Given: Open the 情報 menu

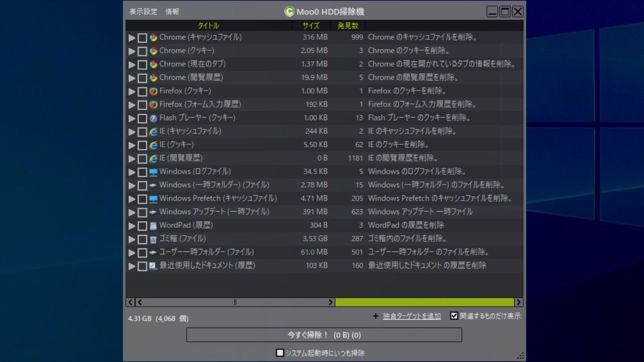Looking at the screenshot, I should (x=172, y=12).
